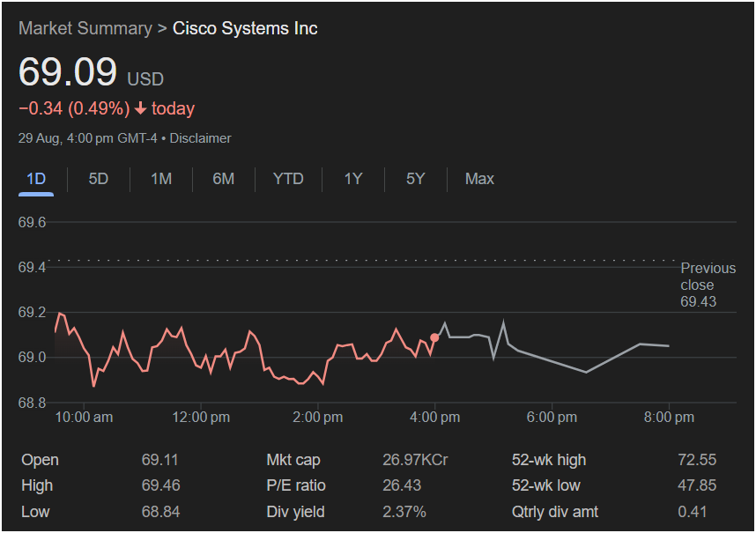
Task: Open the Market Summary breadcrumb link
Action: pyautogui.click(x=85, y=28)
